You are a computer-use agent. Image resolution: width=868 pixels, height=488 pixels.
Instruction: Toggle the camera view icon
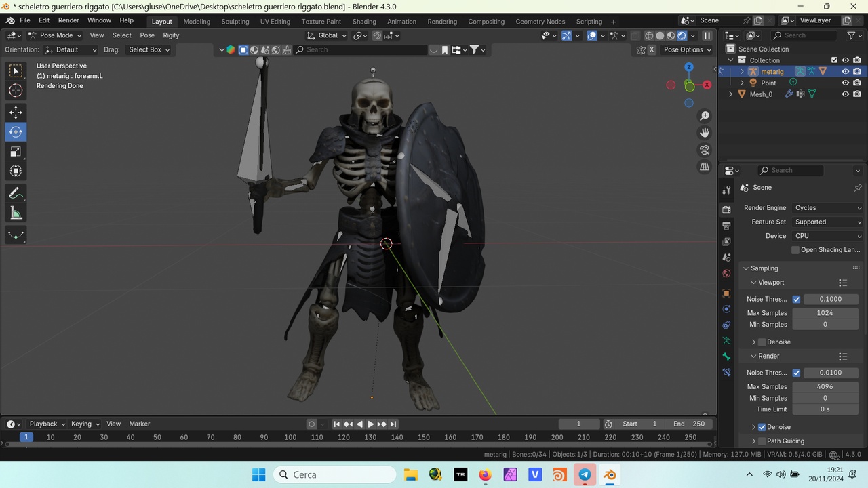tap(705, 150)
